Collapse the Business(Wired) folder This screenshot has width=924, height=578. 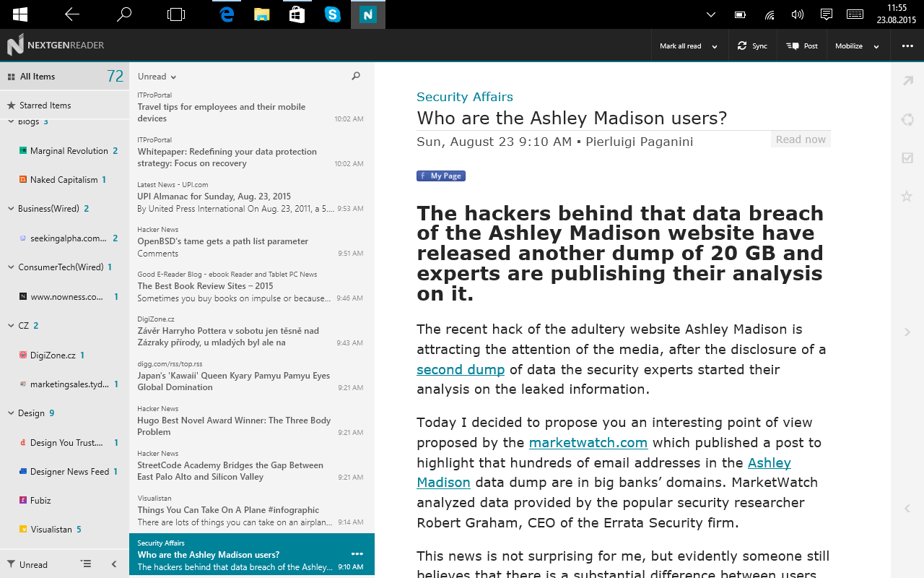pos(11,209)
